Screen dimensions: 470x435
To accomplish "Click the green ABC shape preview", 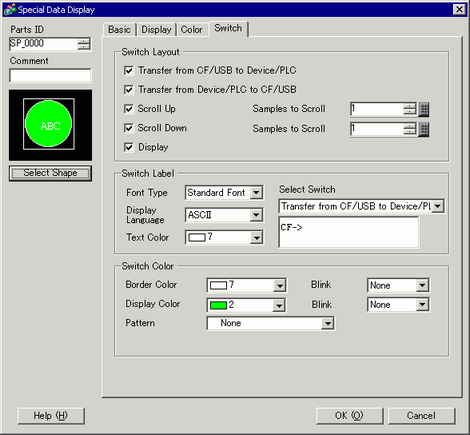I will [x=49, y=124].
